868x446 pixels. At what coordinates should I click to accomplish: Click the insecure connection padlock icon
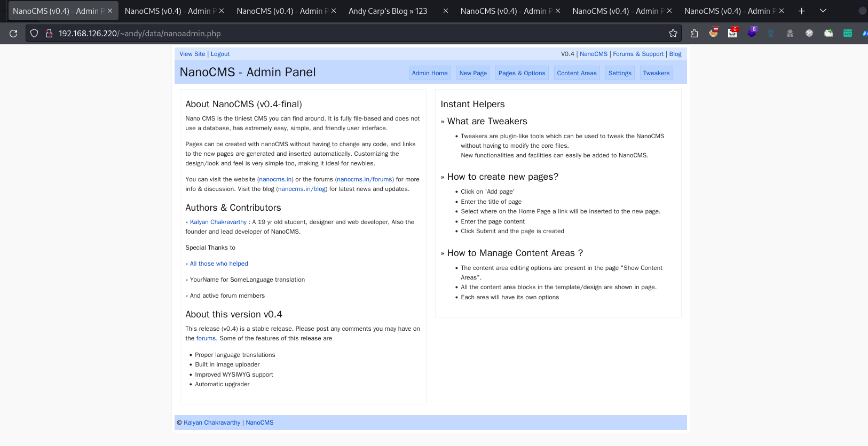point(49,33)
